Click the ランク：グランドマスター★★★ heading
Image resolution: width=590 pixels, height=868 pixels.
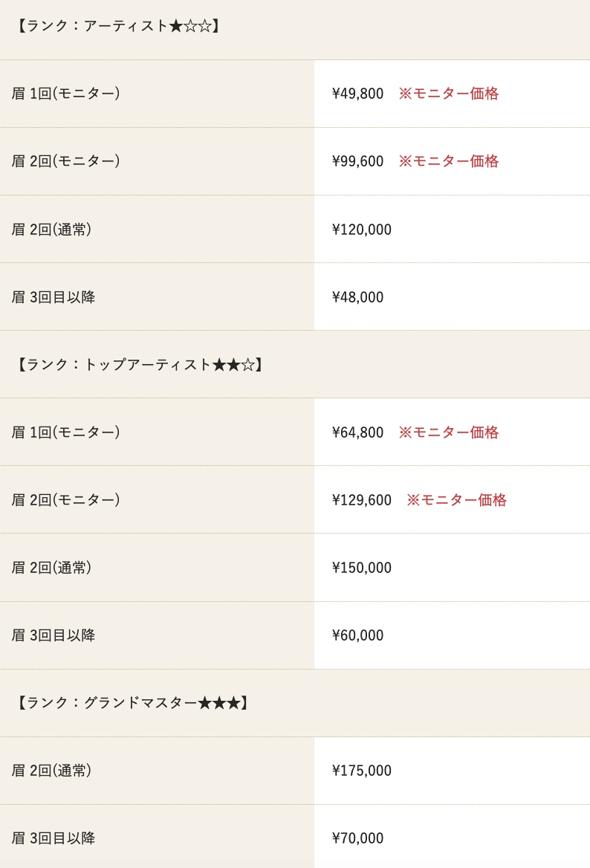click(x=132, y=703)
